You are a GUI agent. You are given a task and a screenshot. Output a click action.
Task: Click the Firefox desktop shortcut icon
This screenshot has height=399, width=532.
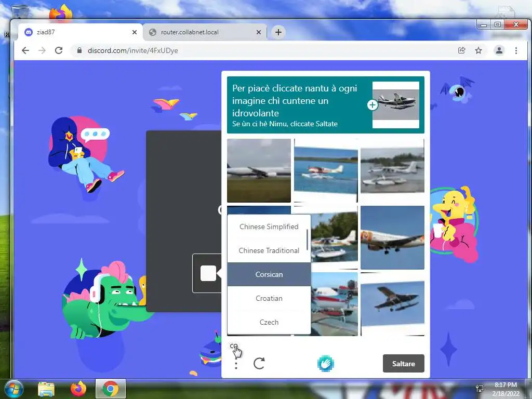coord(61,12)
